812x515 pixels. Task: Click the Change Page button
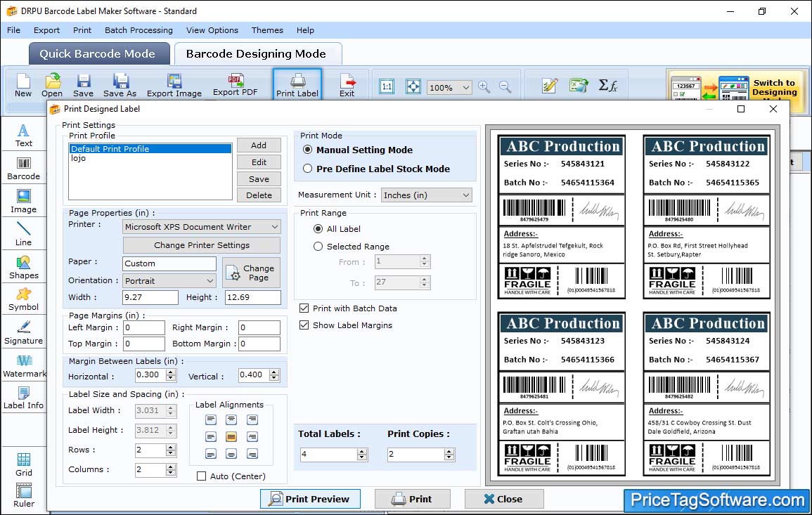click(x=251, y=273)
